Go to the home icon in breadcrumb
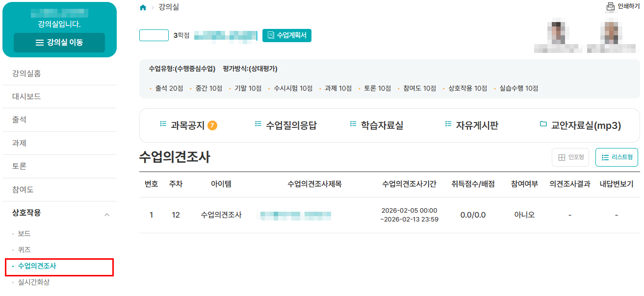The height and width of the screenshot is (296, 644). point(143,7)
